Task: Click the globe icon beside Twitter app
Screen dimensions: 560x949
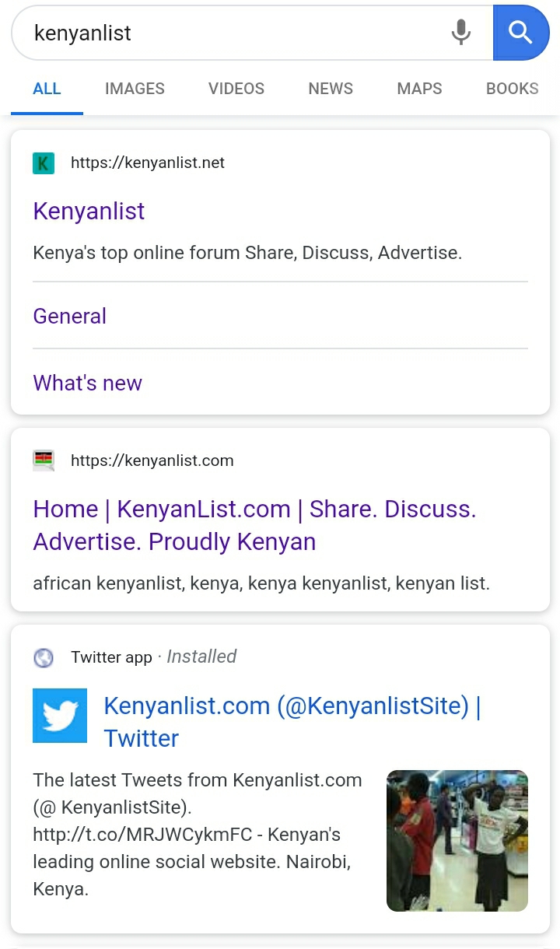Action: (44, 658)
